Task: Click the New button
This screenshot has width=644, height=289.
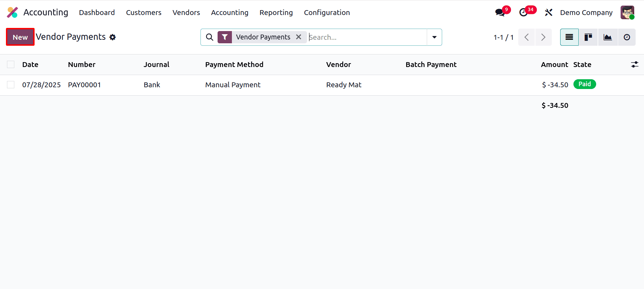Action: 20,37
